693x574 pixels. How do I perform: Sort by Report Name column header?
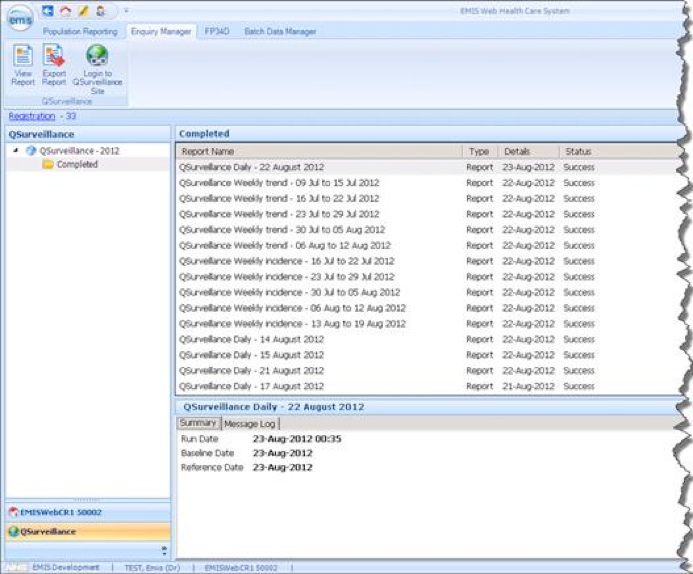[x=319, y=152]
